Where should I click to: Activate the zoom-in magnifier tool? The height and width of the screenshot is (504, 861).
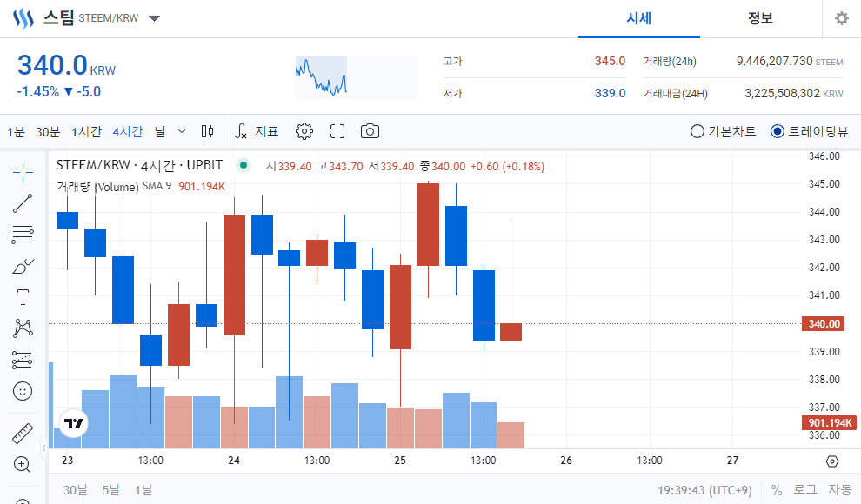click(x=22, y=465)
